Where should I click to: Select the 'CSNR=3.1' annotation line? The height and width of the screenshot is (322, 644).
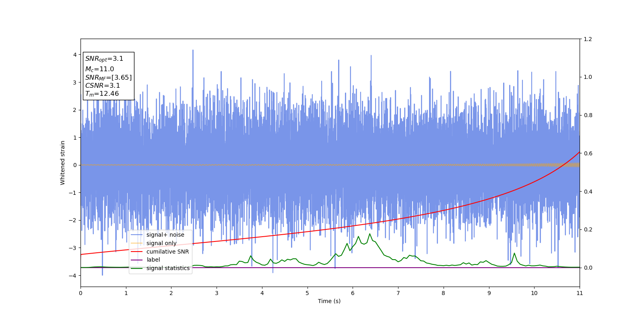click(x=103, y=85)
